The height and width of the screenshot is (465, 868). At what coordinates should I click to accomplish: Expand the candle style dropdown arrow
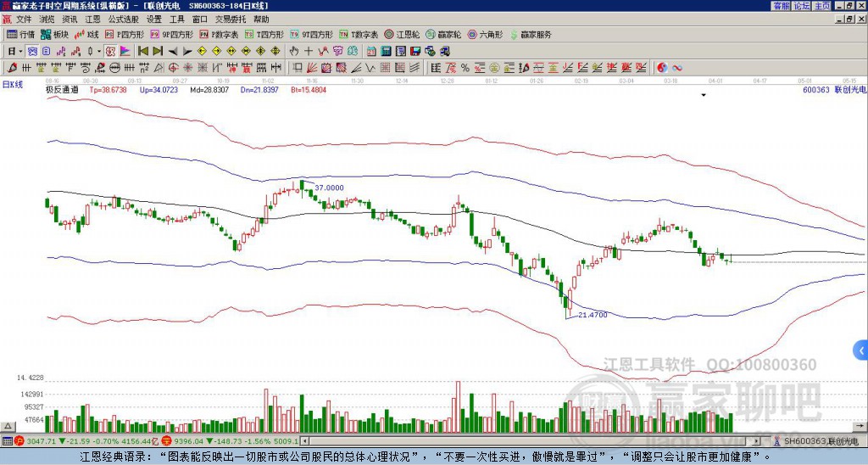(99, 52)
